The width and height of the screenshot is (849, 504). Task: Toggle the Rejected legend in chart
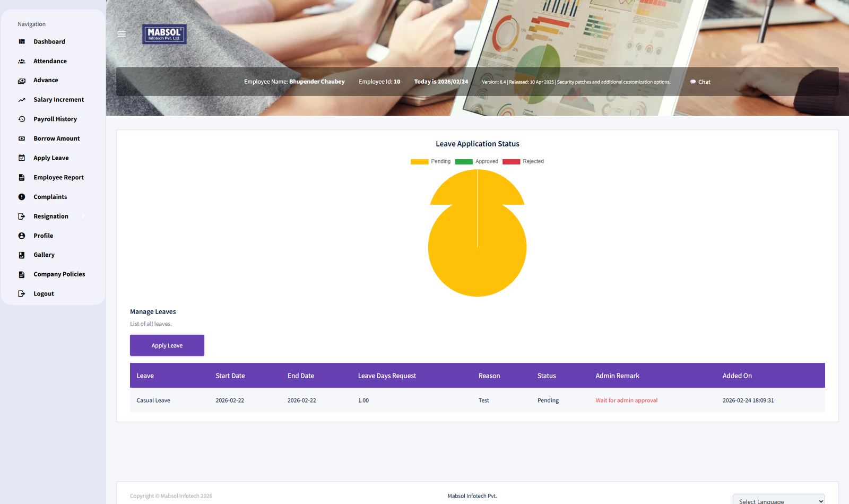click(x=523, y=162)
